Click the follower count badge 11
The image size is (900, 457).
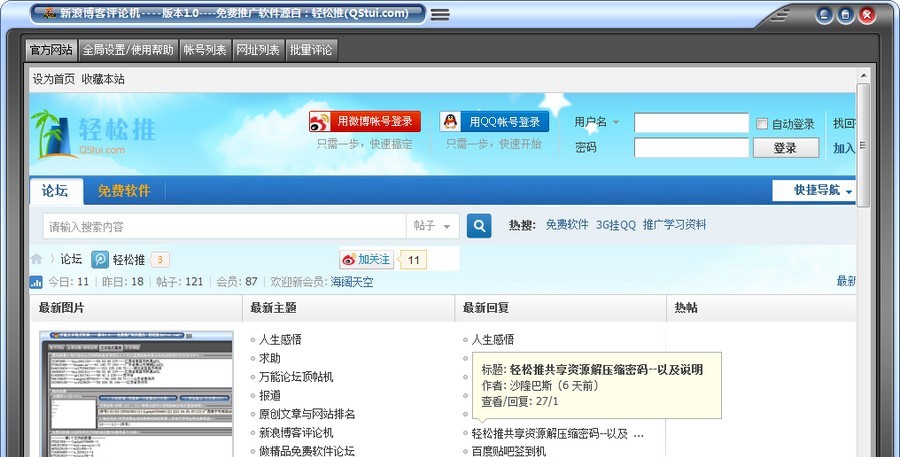413,260
